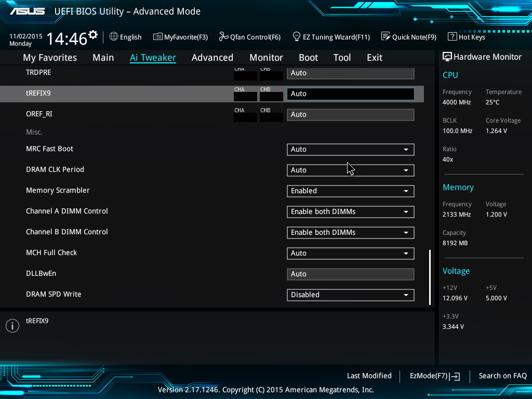Change the DRAM SPD Write Disabled dropdown
The image size is (532, 399).
pos(350,295)
